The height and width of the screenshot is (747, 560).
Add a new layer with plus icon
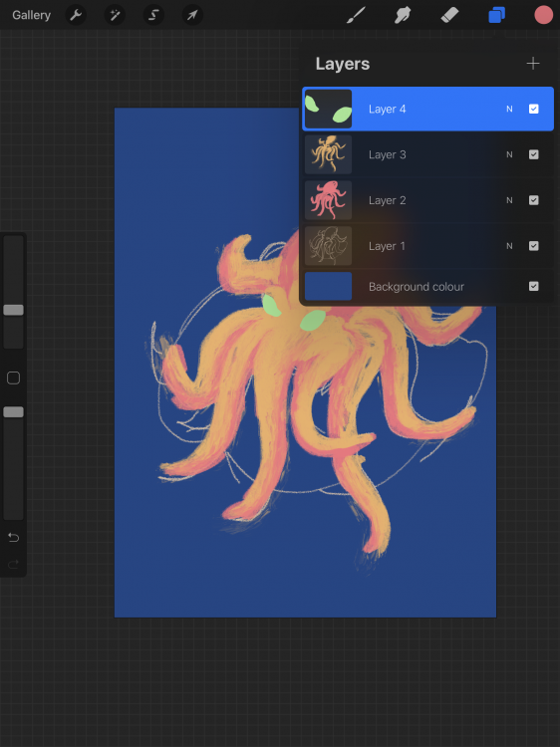(x=533, y=64)
